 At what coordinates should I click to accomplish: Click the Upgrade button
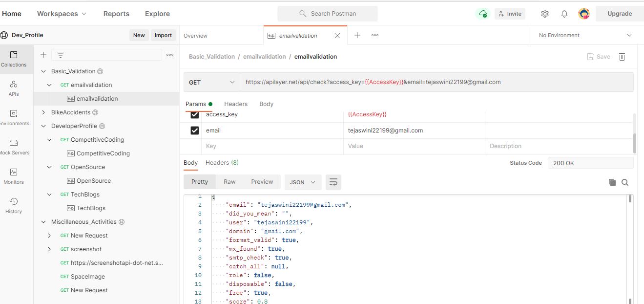coord(620,14)
